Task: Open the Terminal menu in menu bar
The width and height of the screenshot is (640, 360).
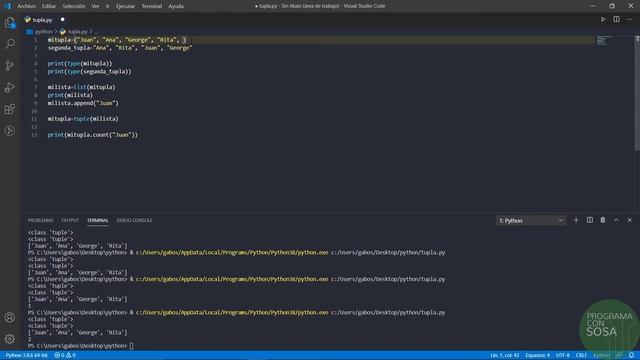Action: tap(152, 6)
